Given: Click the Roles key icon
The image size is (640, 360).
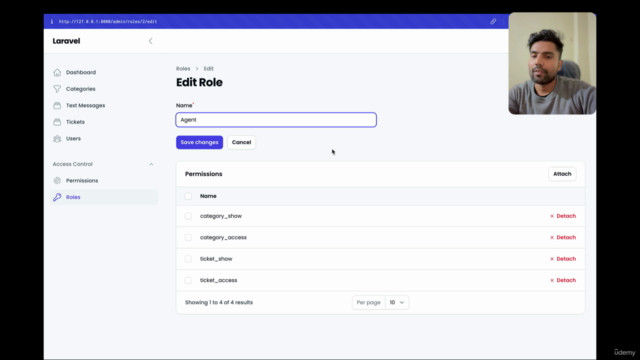Looking at the screenshot, I should click(x=57, y=197).
